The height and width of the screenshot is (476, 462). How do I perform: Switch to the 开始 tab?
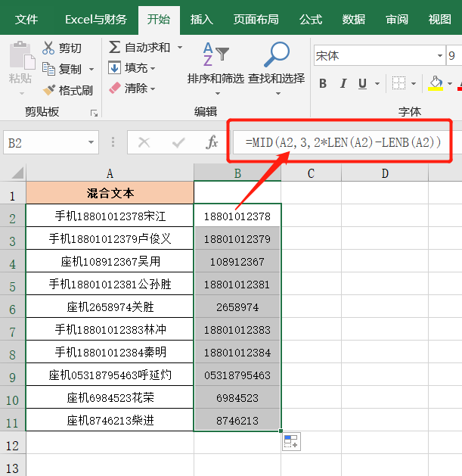(x=159, y=20)
